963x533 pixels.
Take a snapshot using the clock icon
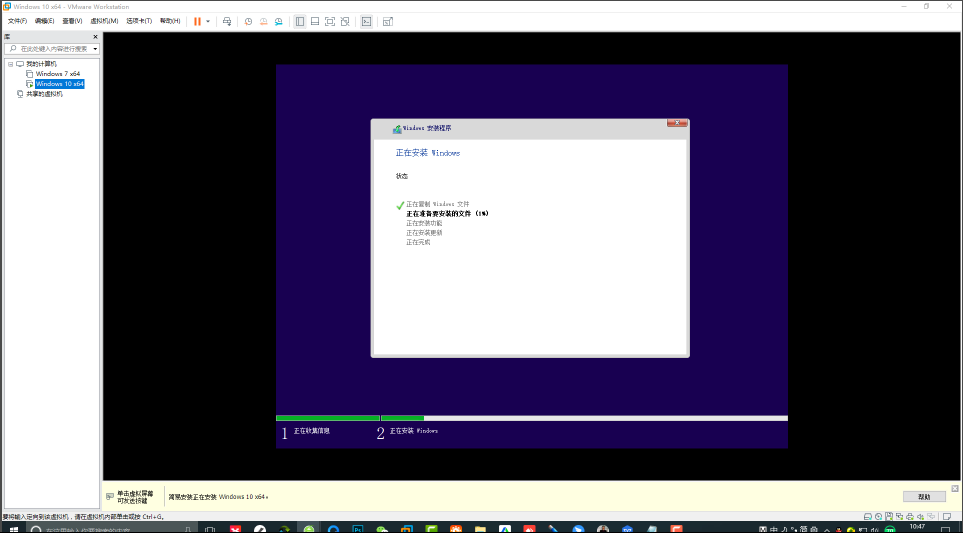coord(248,21)
